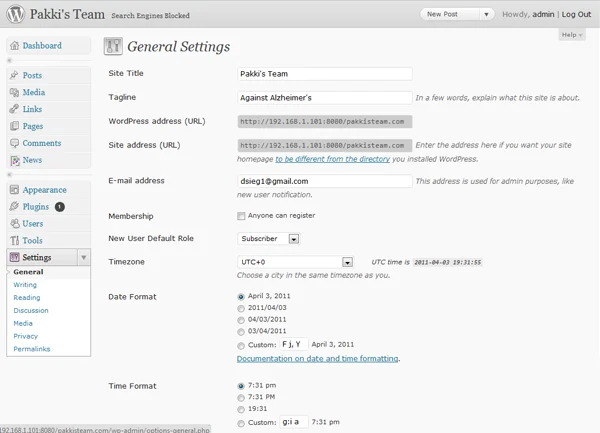Viewport: 600px width, 433px height.
Task: Click the Plugins update count badge
Action: coord(60,207)
